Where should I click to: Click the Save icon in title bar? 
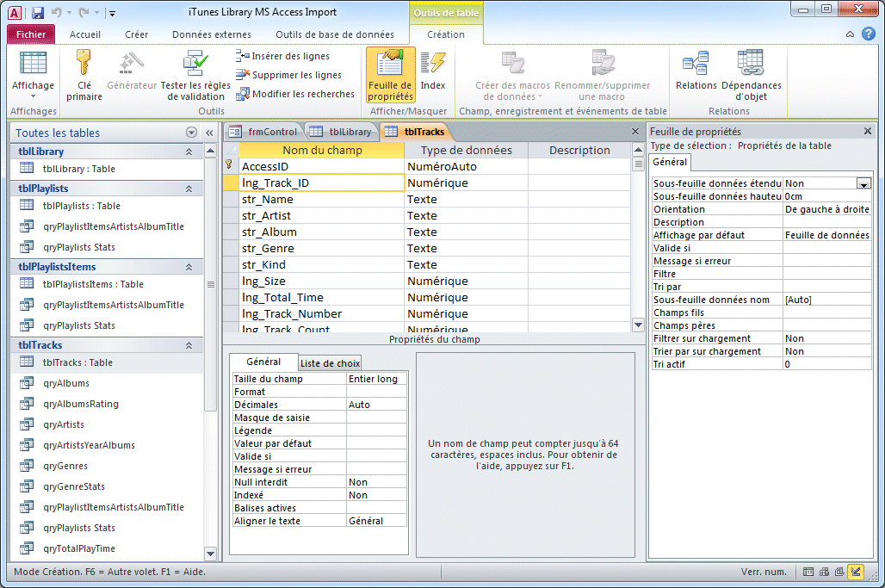pos(38,13)
